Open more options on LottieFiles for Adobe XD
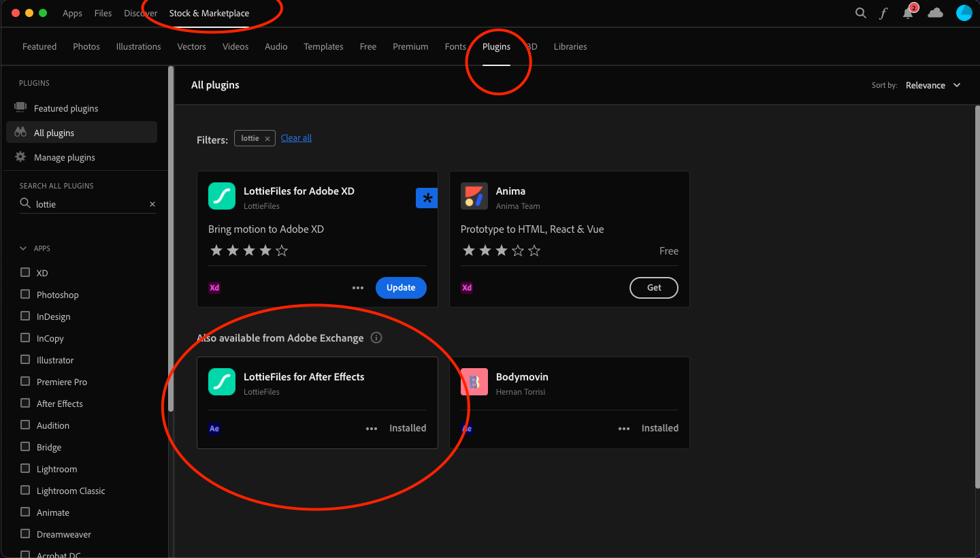Viewport: 980px width, 558px height. click(x=358, y=288)
